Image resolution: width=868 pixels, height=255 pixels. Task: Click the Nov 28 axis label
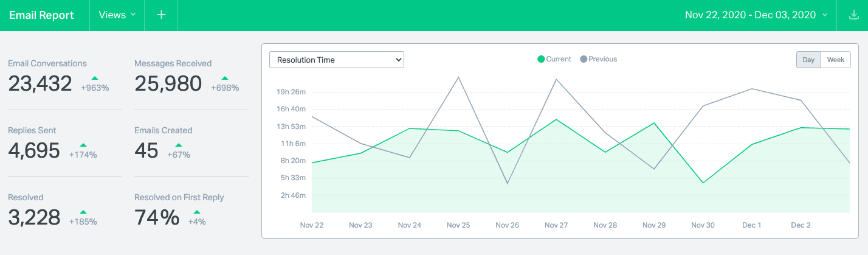[605, 225]
